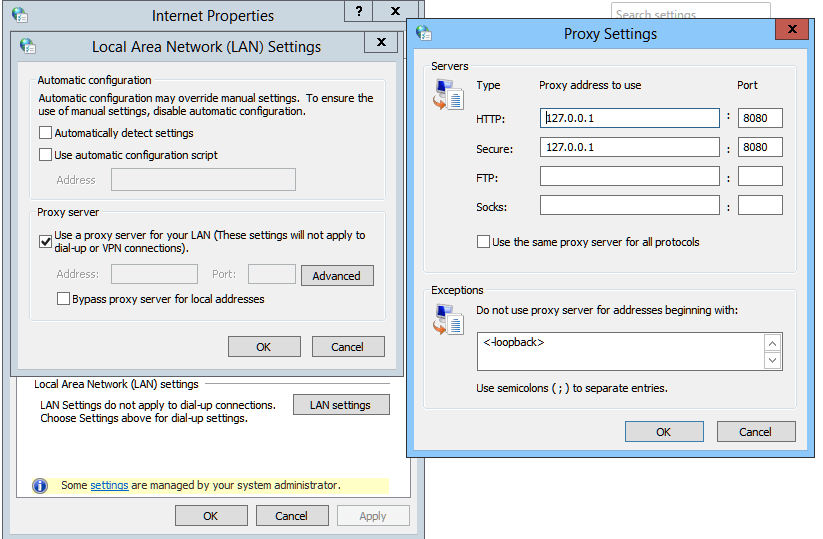This screenshot has height=539, width=823.
Task: Check Use the same proxy server for all protocols
Action: point(484,242)
